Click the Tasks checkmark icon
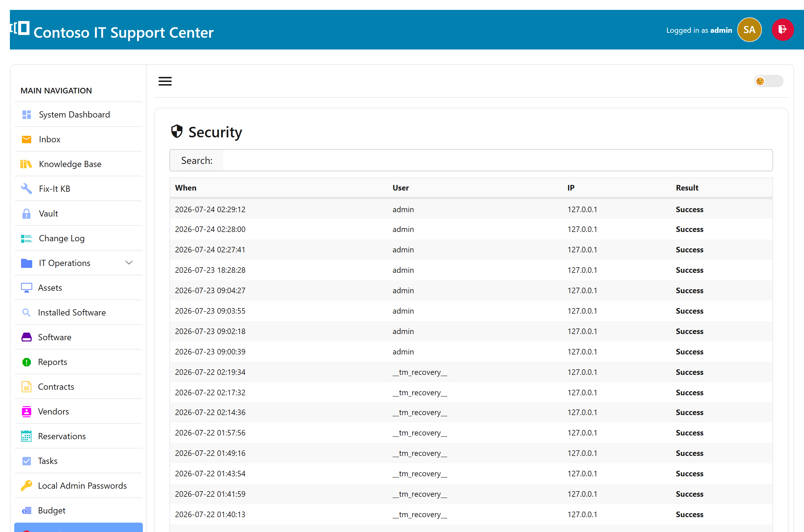The width and height of the screenshot is (804, 532). pos(27,461)
